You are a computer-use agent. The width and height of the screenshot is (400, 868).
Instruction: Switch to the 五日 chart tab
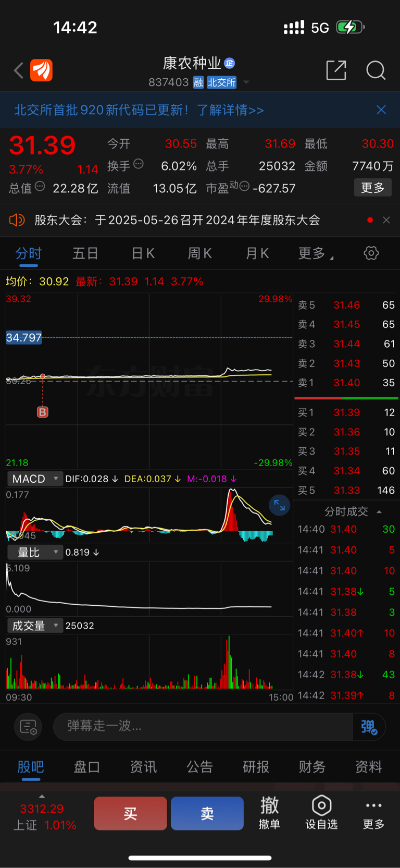point(85,253)
